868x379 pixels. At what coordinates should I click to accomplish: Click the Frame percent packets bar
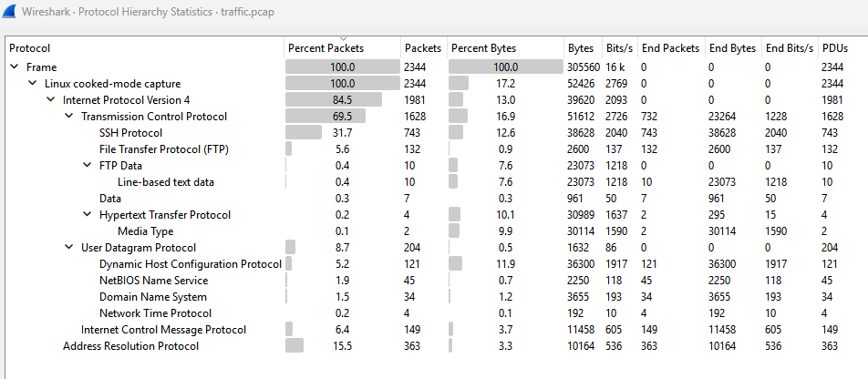coord(343,67)
